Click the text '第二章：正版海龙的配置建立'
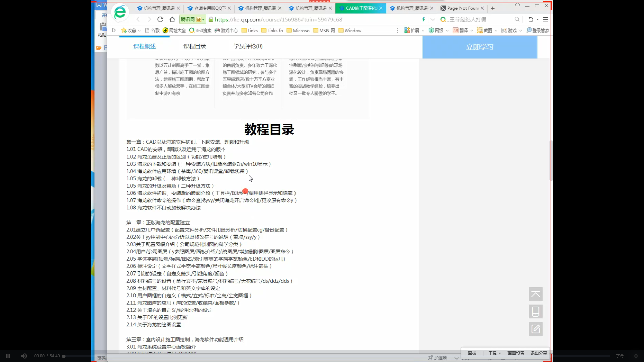Screen dimensions: 644x362 click(x=158, y=223)
